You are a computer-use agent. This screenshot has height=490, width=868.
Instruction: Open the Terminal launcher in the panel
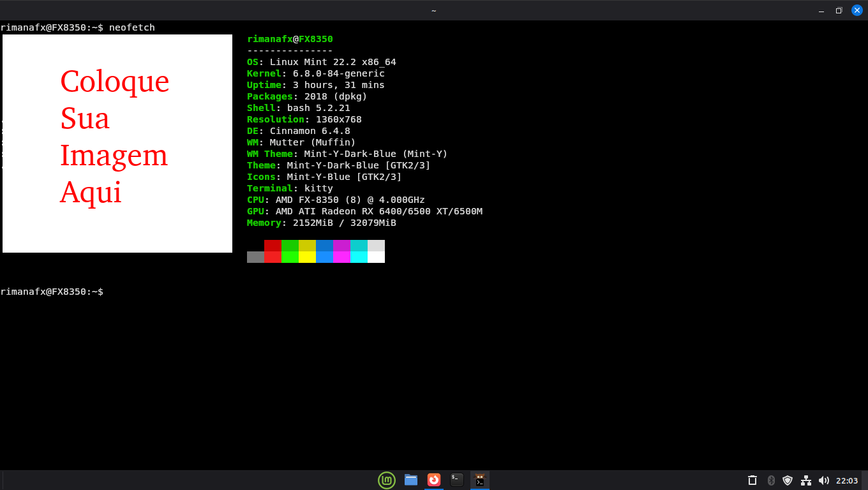coord(456,480)
